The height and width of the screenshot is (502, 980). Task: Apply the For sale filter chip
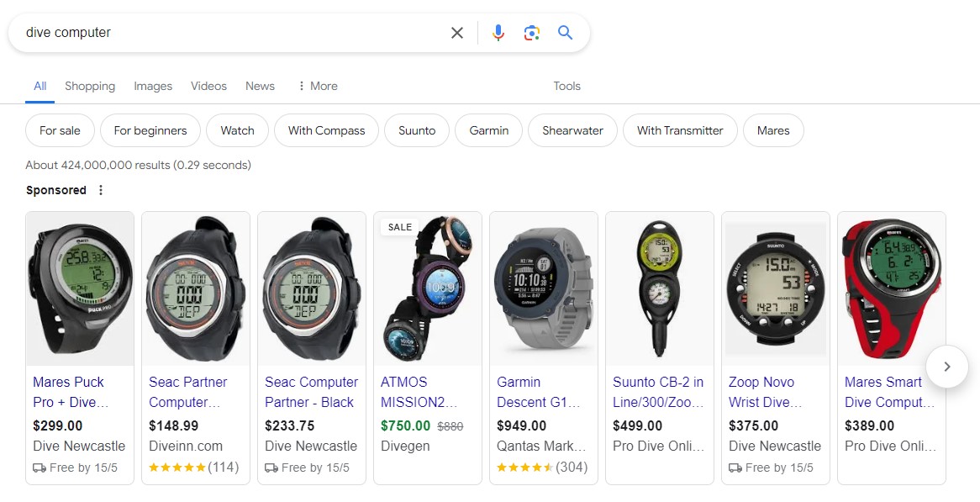60,130
